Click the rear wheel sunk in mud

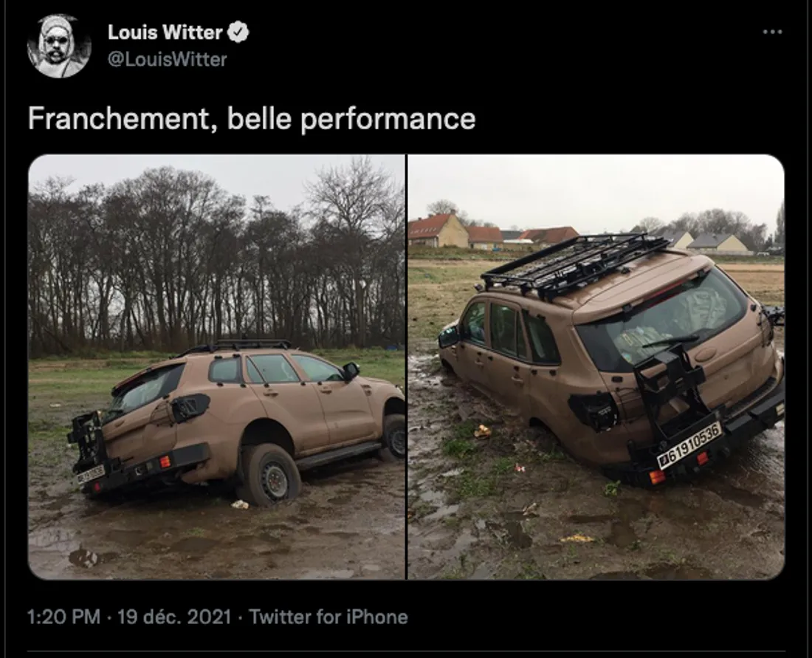click(x=272, y=474)
